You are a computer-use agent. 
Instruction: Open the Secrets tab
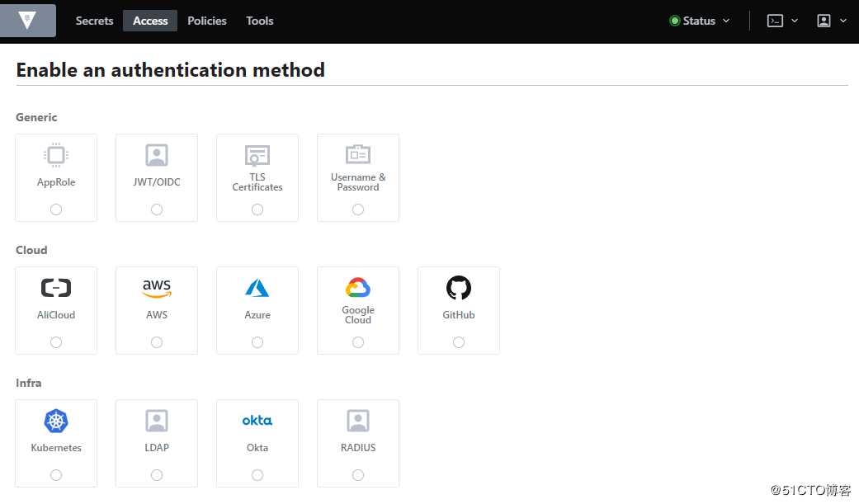94,21
